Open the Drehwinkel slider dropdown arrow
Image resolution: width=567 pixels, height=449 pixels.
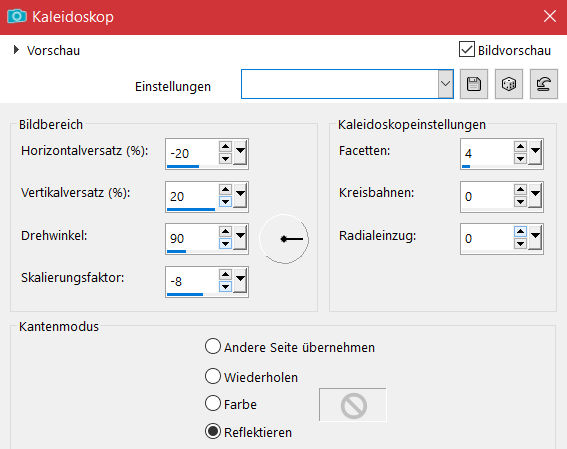click(x=240, y=238)
